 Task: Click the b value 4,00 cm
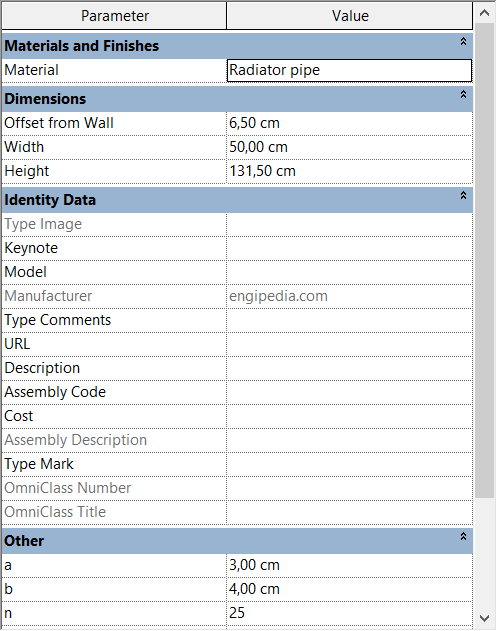coord(349,590)
